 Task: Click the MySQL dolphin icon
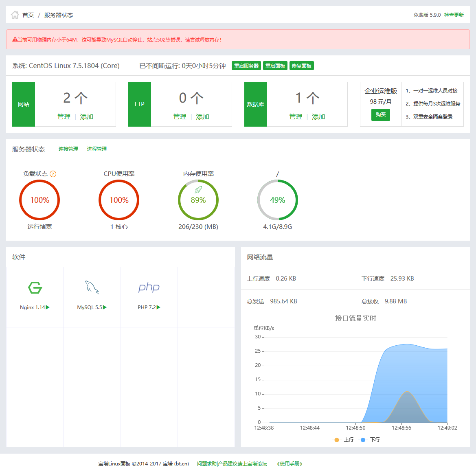coord(92,287)
